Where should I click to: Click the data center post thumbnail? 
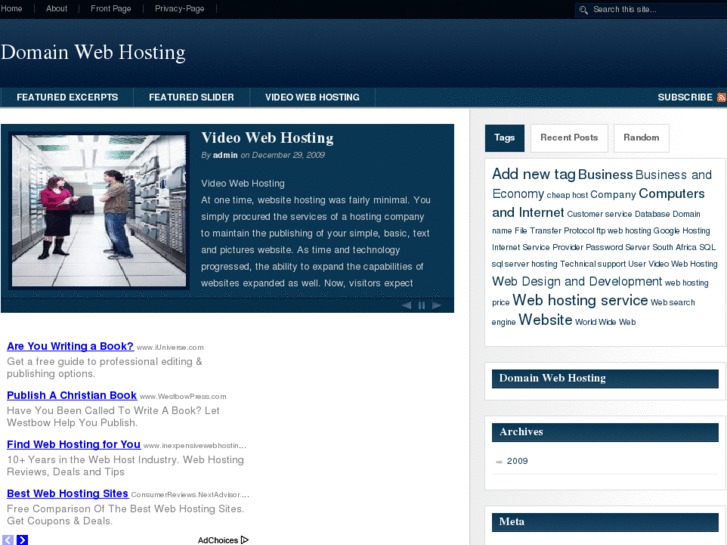99,211
